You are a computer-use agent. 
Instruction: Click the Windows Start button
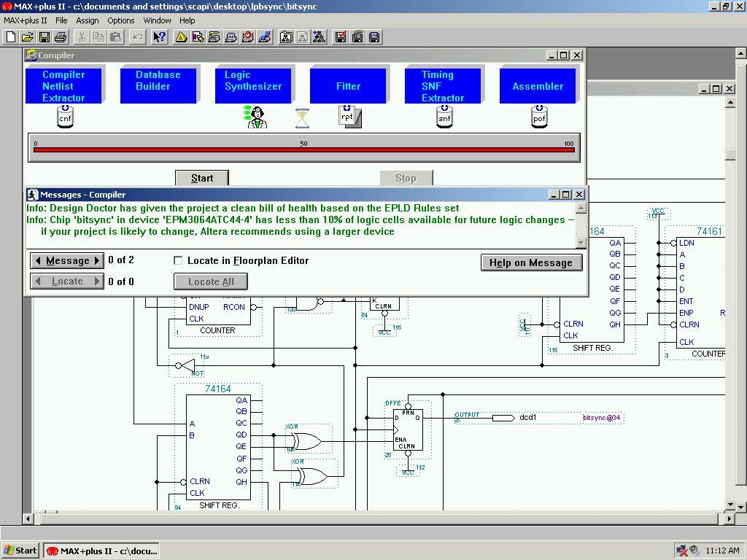pos(20,551)
